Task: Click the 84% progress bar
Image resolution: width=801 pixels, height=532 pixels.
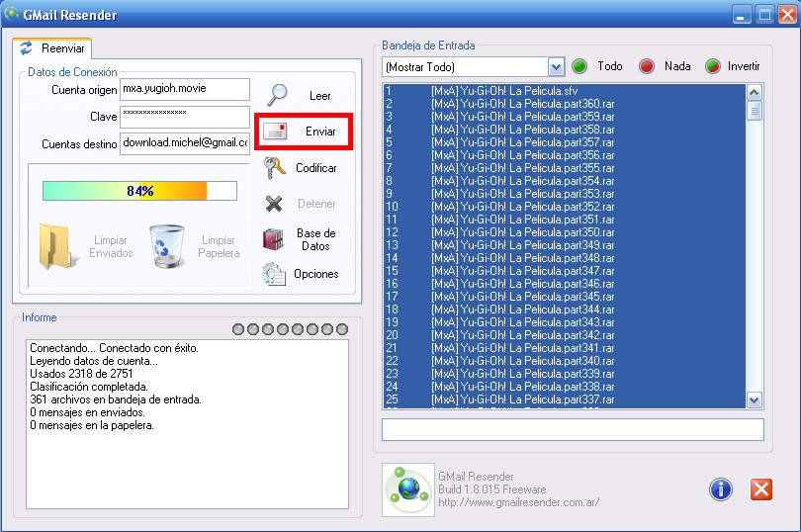Action: coord(138,191)
